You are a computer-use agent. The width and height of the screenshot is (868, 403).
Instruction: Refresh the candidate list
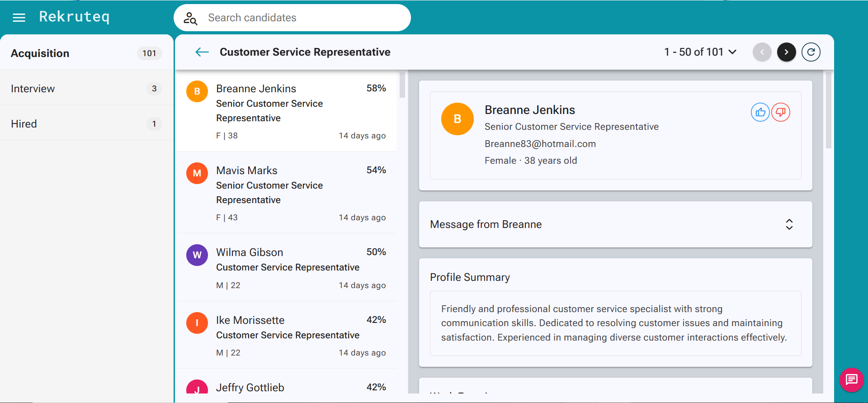[x=811, y=52]
